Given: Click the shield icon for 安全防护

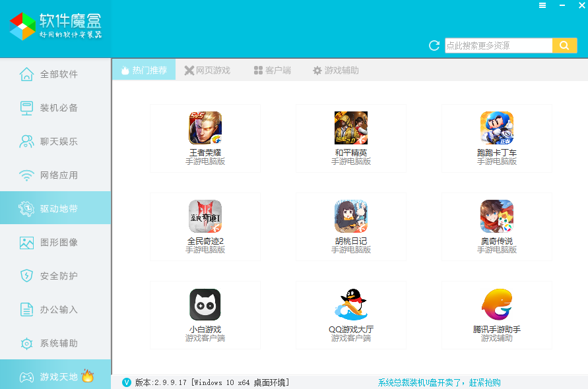Looking at the screenshot, I should pyautogui.click(x=26, y=276).
